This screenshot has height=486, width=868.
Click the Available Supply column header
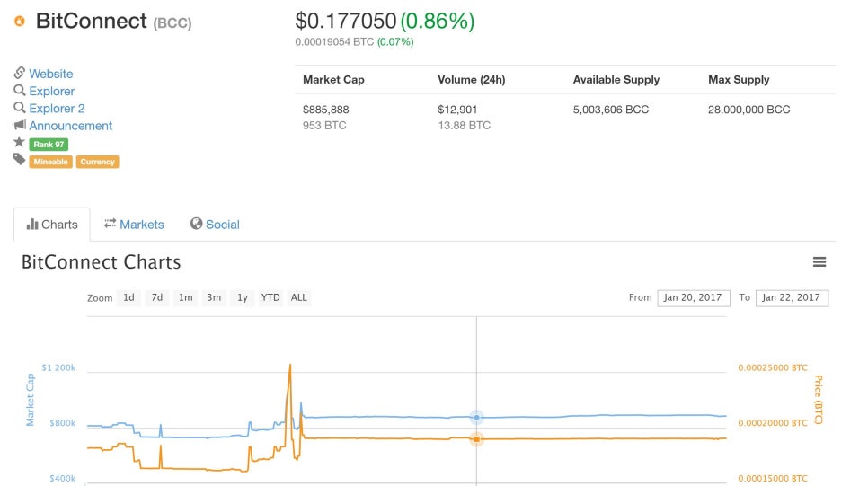coord(616,80)
